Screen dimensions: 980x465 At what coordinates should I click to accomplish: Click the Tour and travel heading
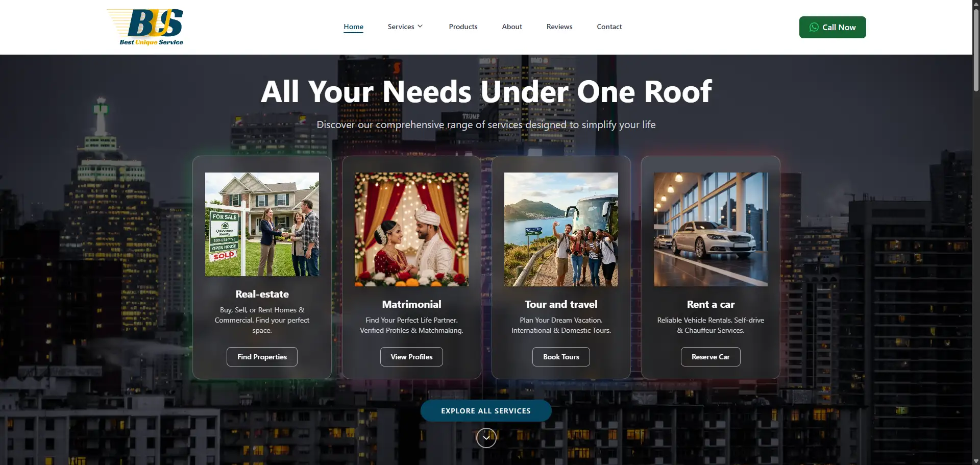pos(561,304)
